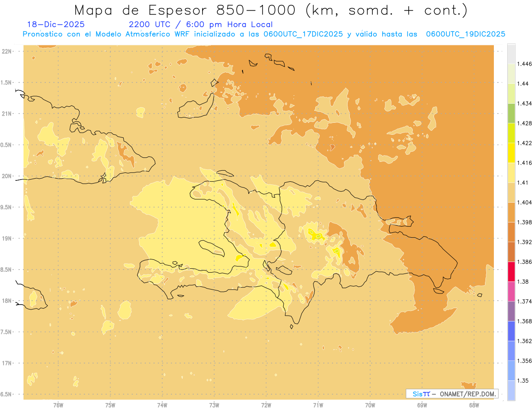The image size is (532, 411).
Task: Pick the pink colorbar segment between 1.374 and 1.38
Action: [x=511, y=291]
